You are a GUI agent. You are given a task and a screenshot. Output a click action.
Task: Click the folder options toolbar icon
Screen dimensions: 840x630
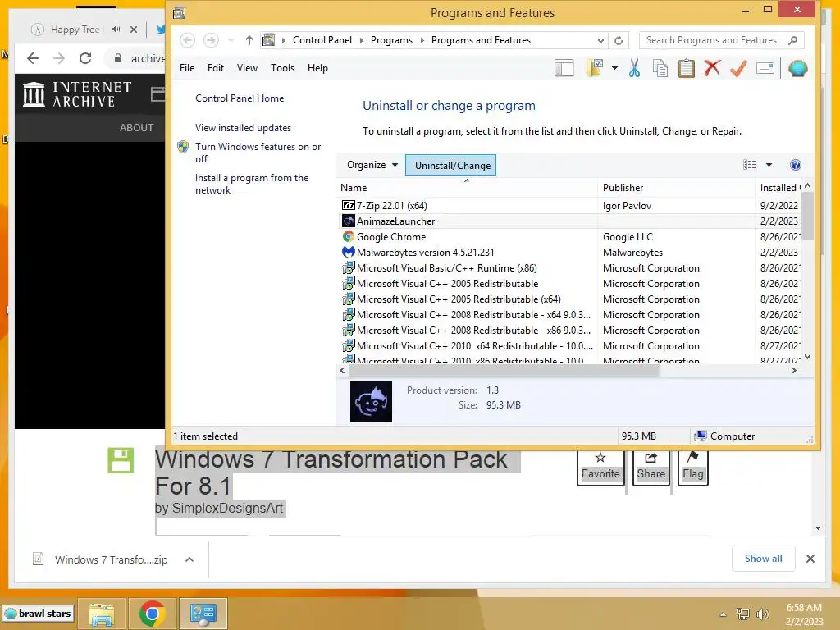[x=596, y=68]
